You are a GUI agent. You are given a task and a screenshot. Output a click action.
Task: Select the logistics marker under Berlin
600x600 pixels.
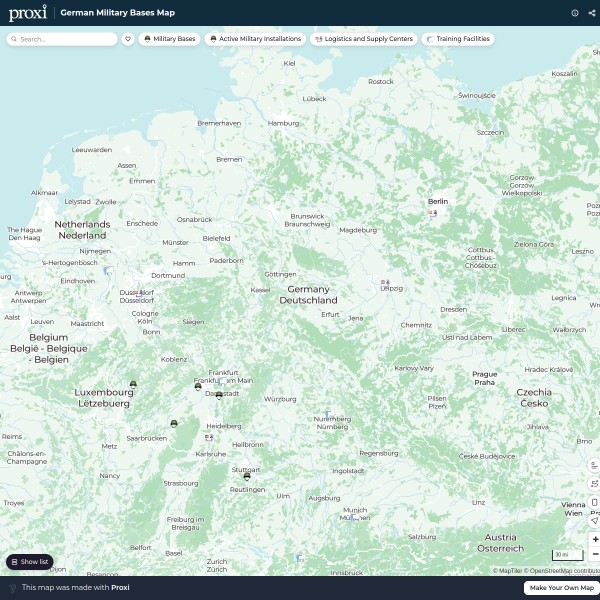[x=433, y=213]
